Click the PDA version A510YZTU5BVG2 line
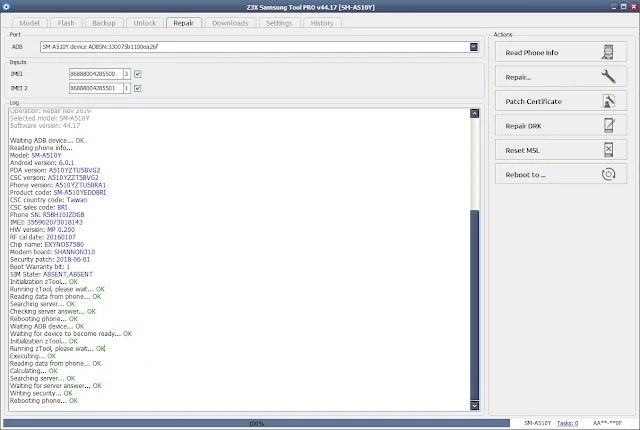 [x=55, y=170]
